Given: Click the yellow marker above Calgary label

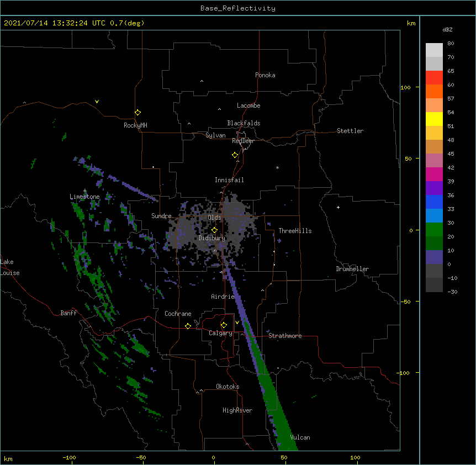Looking at the screenshot, I should [x=224, y=325].
